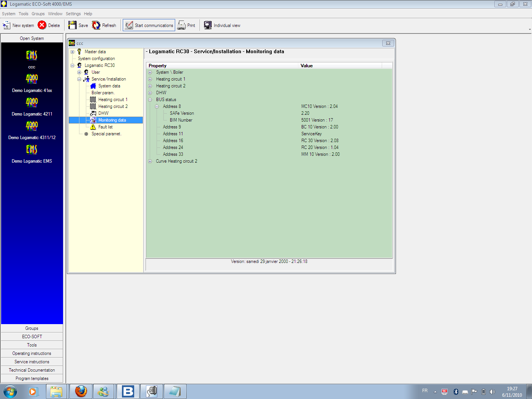Image resolution: width=532 pixels, height=399 pixels.
Task: Collapse the Address 8 row
Action: point(157,106)
